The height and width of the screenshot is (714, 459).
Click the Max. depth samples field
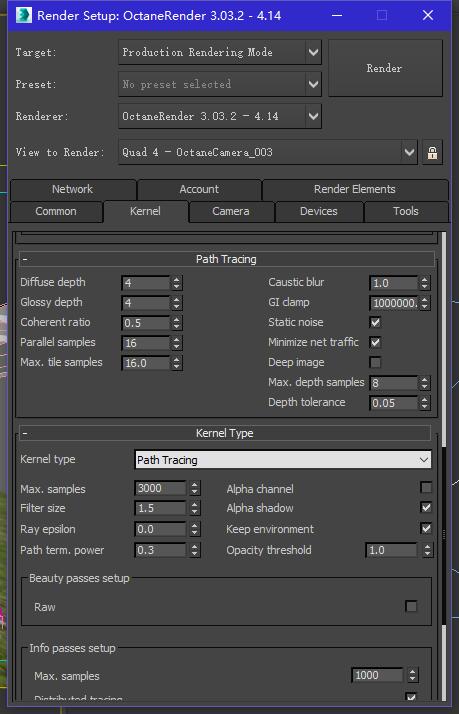click(x=394, y=383)
